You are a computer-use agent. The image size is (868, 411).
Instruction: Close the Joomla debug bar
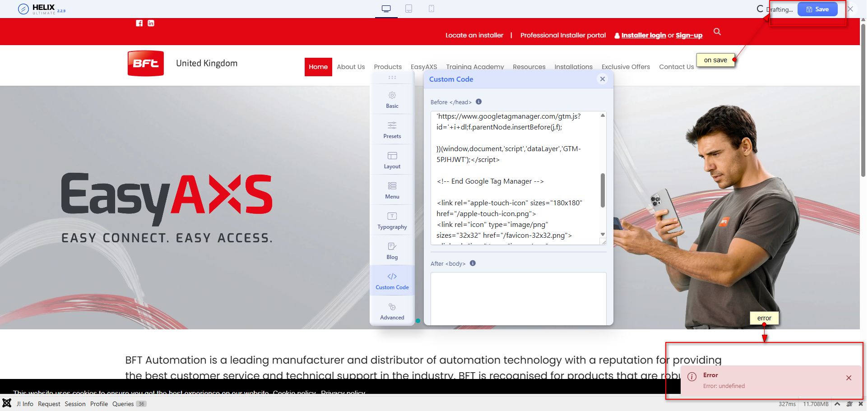[861, 404]
